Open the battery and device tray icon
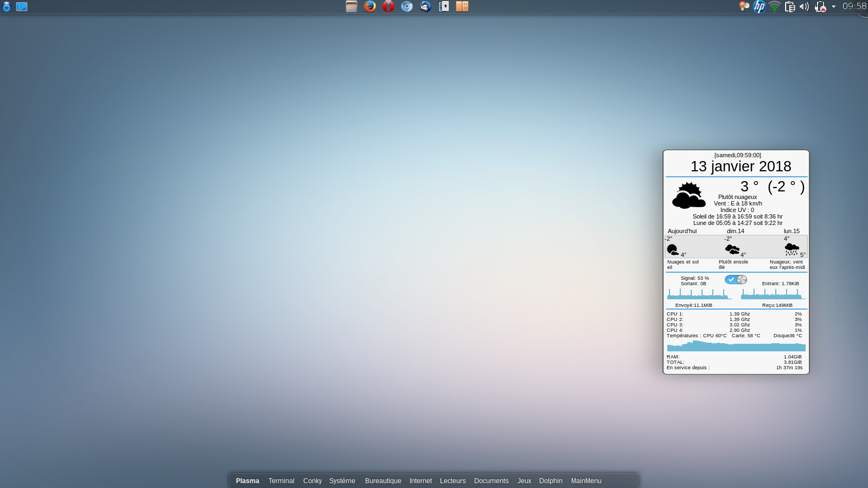The width and height of the screenshot is (868, 488). 820,7
